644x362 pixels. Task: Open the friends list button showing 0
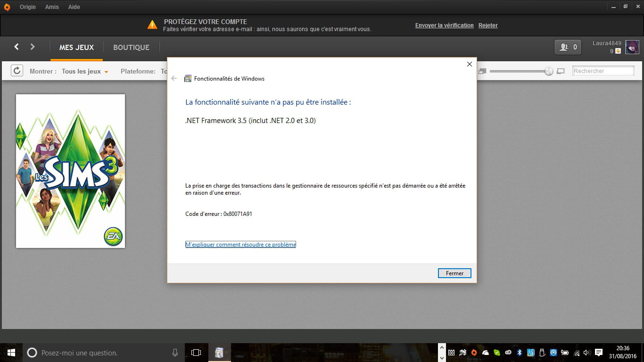click(568, 47)
